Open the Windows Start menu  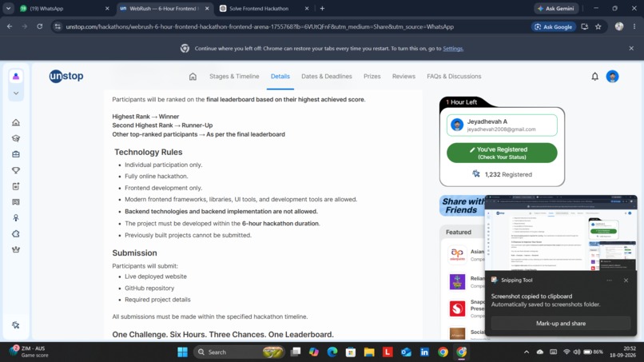[182, 352]
